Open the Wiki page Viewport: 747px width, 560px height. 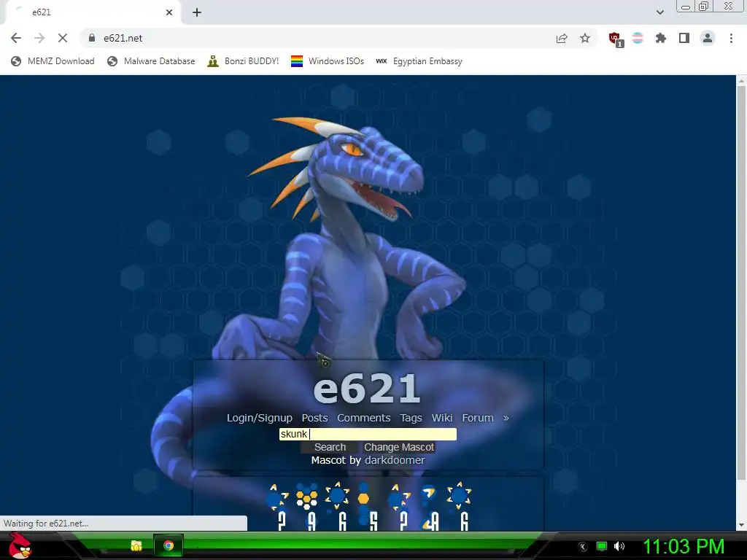441,418
